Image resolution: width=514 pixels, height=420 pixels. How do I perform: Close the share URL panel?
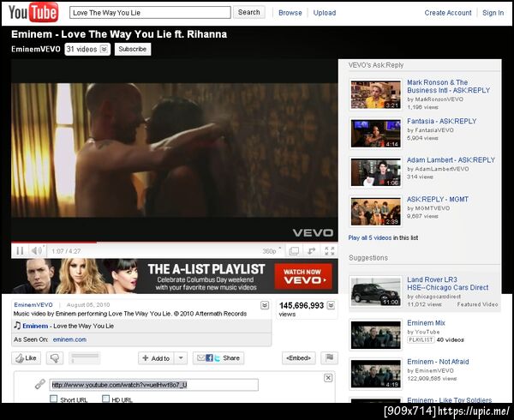point(328,378)
